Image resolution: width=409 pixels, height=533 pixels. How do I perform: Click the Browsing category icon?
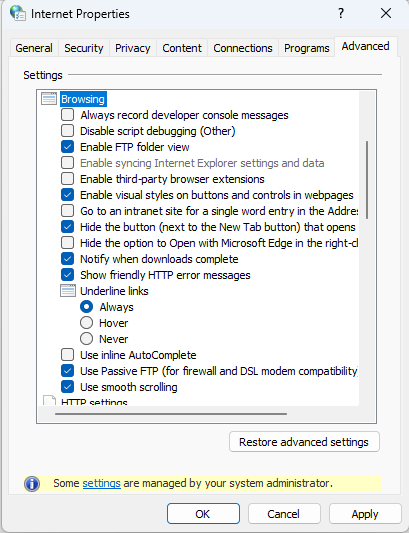click(49, 99)
